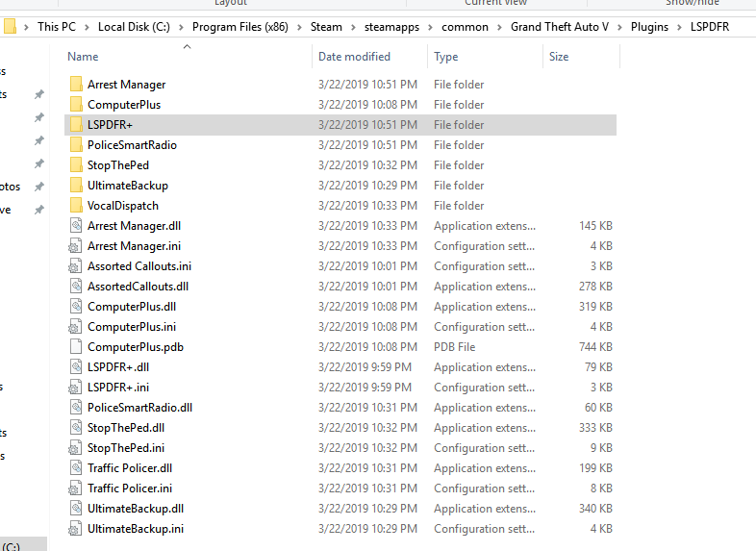This screenshot has width=756, height=551.
Task: Click the PDB File type cell
Action: click(455, 347)
